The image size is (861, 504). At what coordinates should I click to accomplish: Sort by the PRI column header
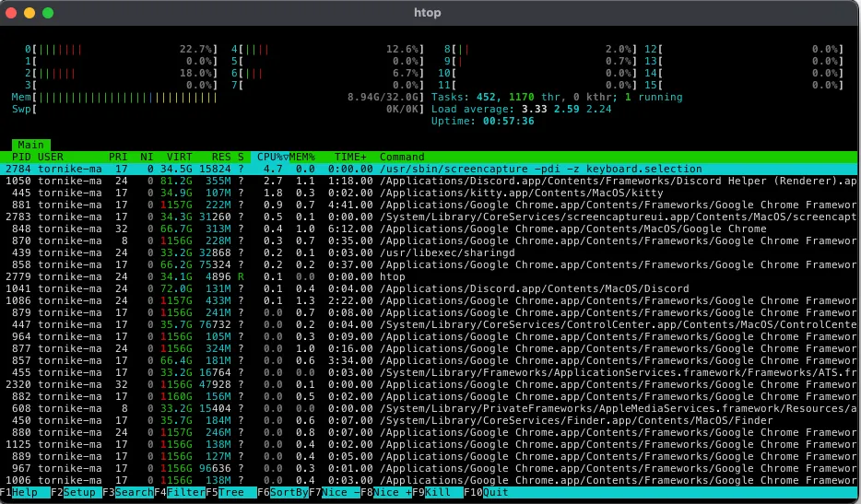(118, 157)
